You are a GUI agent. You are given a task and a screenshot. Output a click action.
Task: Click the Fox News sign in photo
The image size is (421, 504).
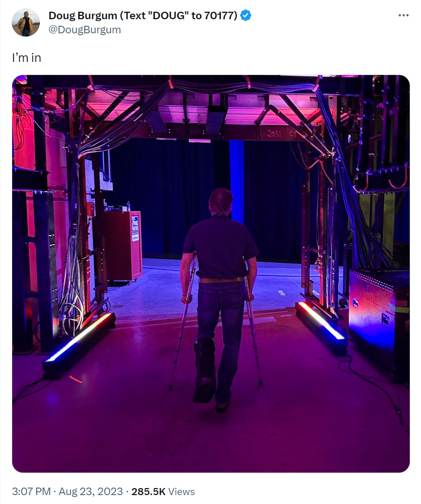coord(135,228)
